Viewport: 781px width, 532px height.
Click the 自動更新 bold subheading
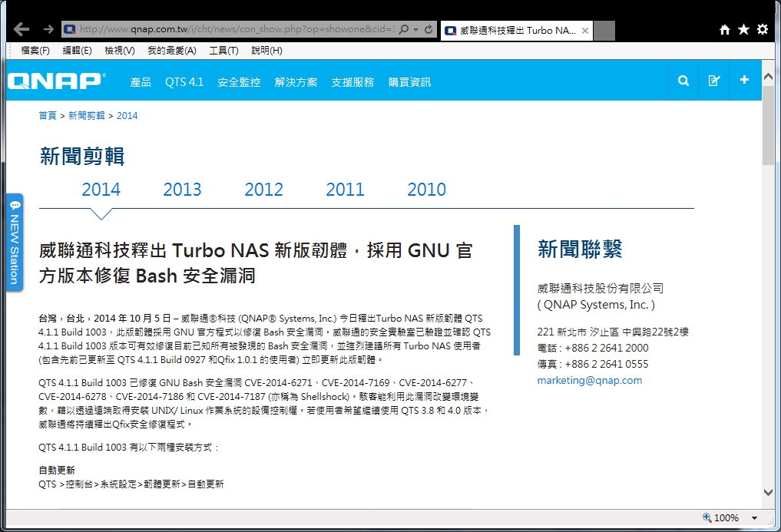57,471
